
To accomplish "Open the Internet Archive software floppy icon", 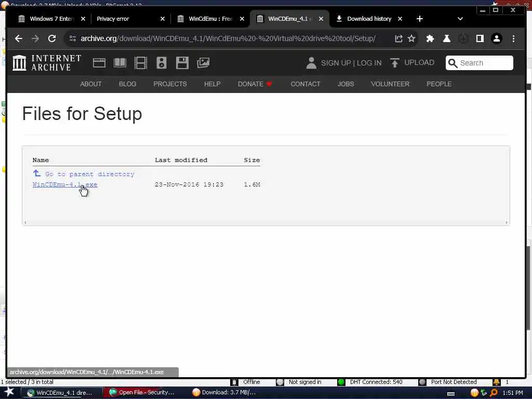I will pyautogui.click(x=182, y=63).
